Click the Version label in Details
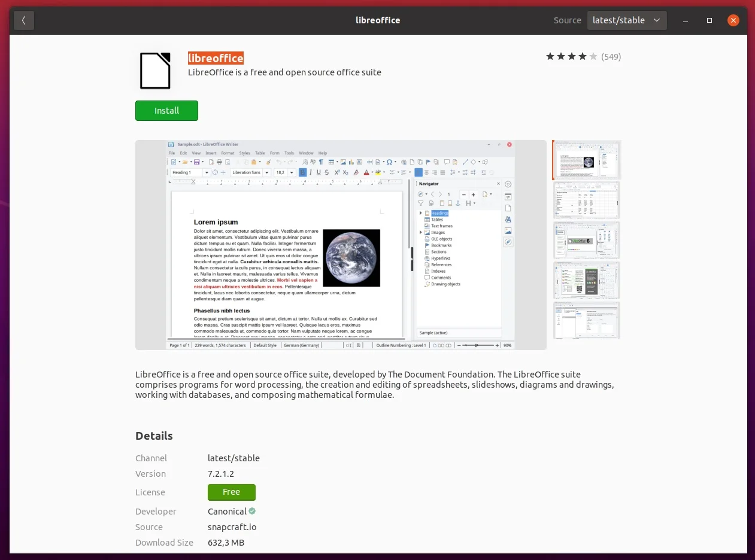Image resolution: width=755 pixels, height=560 pixels. pyautogui.click(x=150, y=474)
